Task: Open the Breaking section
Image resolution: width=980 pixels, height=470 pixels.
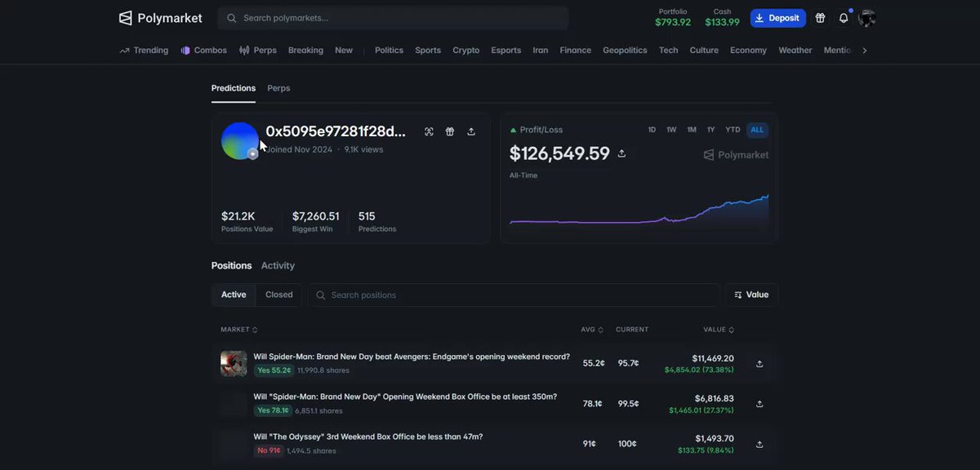Action: tap(305, 51)
